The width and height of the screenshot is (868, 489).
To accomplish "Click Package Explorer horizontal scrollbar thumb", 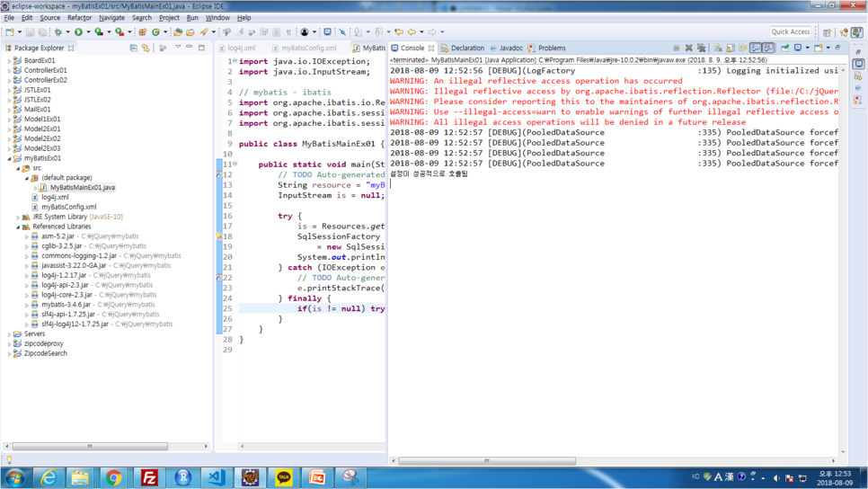I will tap(90, 447).
